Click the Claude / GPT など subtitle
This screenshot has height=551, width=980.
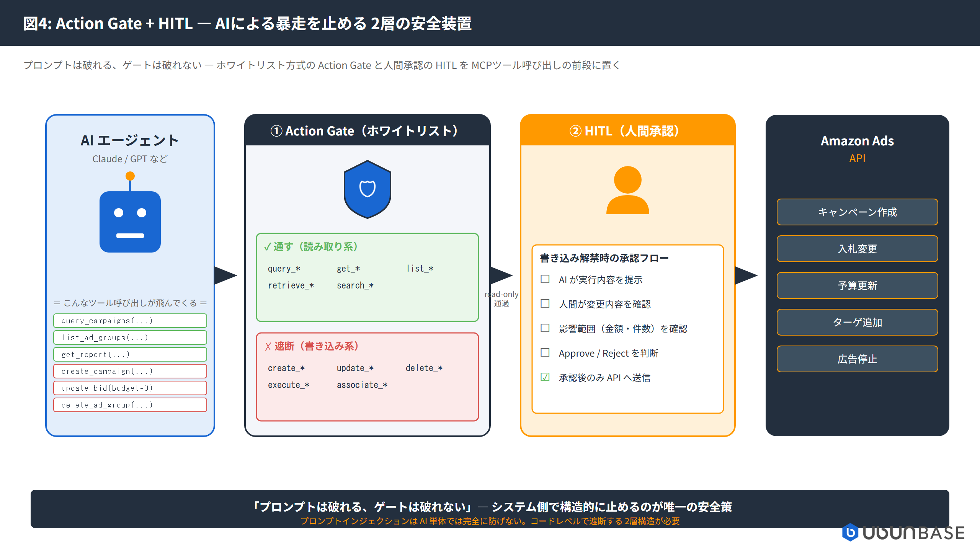point(130,159)
